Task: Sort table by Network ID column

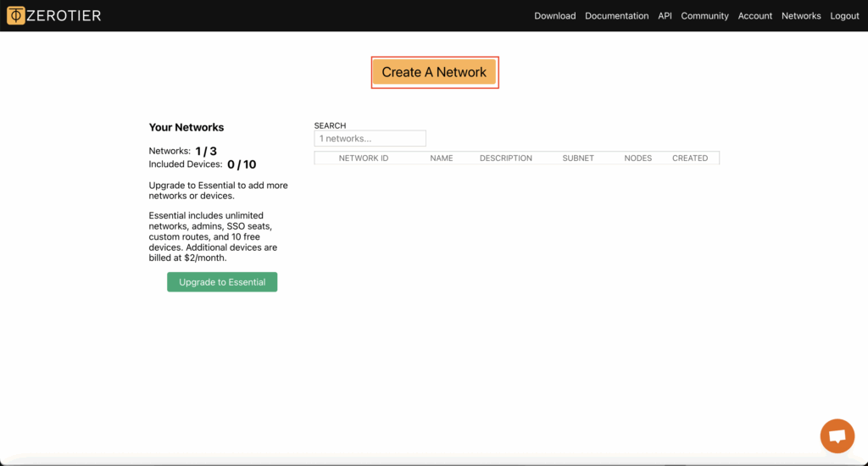Action: point(364,158)
